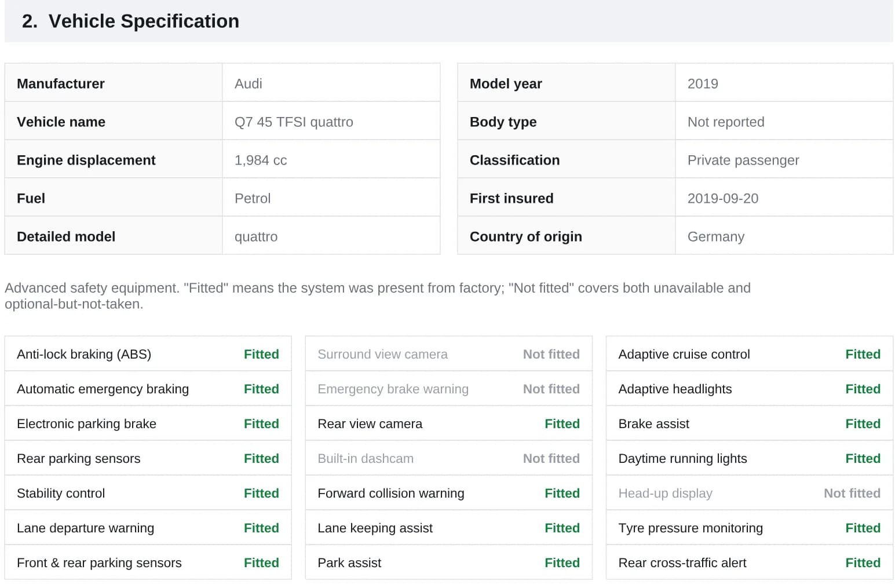Select the "1,984 cc" displacement value
The image size is (895, 588).
pyautogui.click(x=261, y=160)
